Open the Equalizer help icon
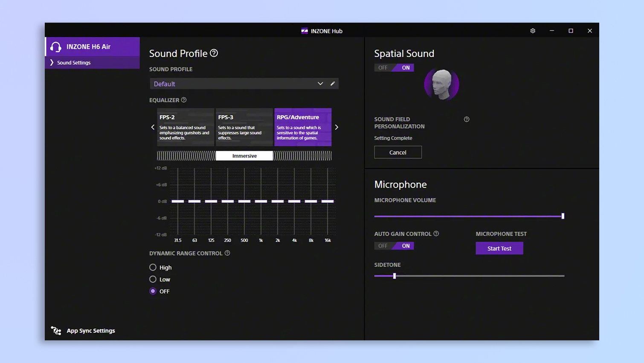 point(184,100)
